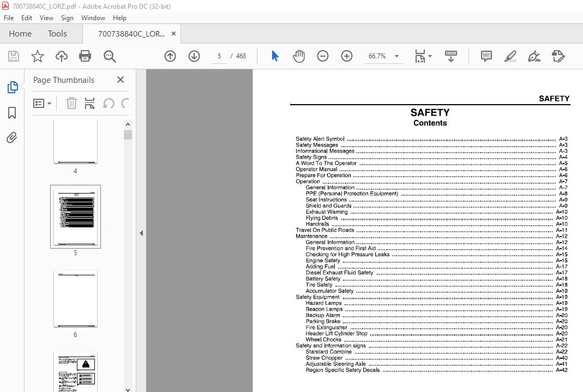Click the Save file icon
Image resolution: width=583 pixels, height=392 pixels.
(x=14, y=56)
